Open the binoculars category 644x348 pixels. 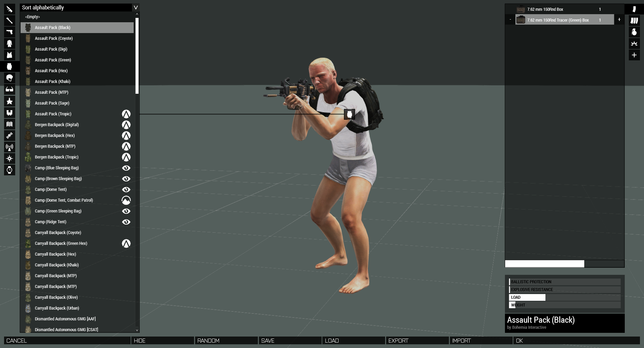click(x=9, y=112)
